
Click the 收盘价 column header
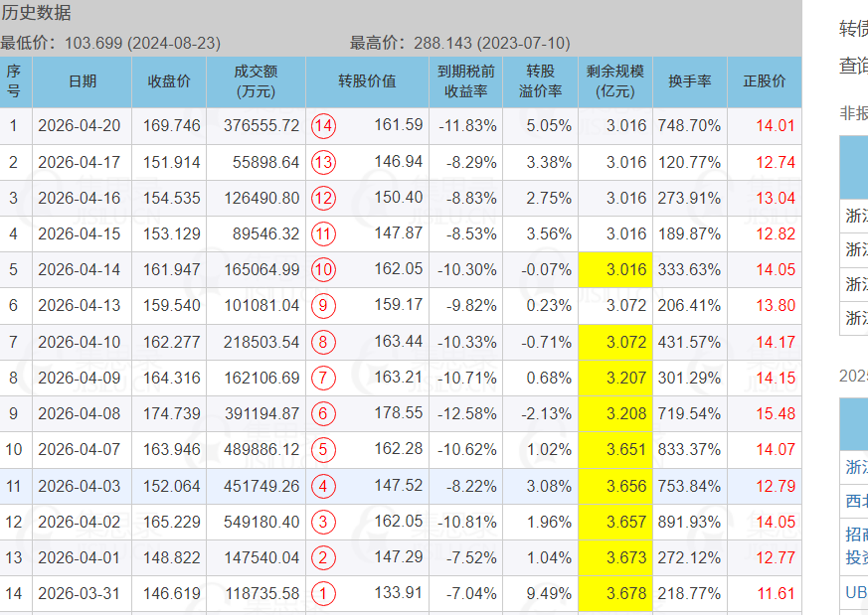(x=169, y=81)
